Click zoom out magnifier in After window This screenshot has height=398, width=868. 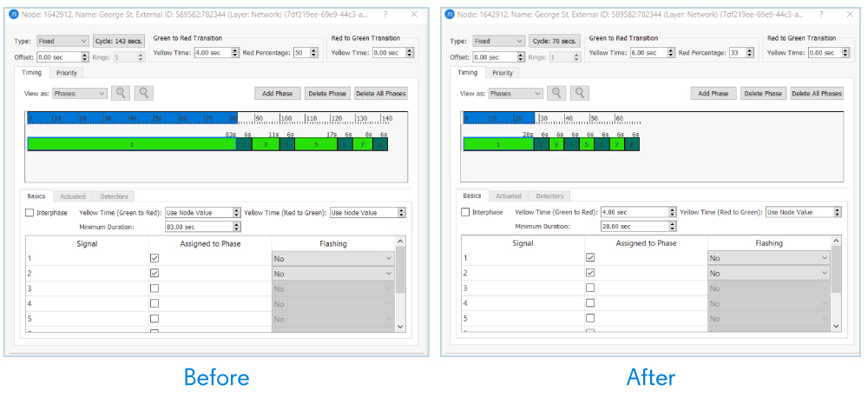[580, 93]
